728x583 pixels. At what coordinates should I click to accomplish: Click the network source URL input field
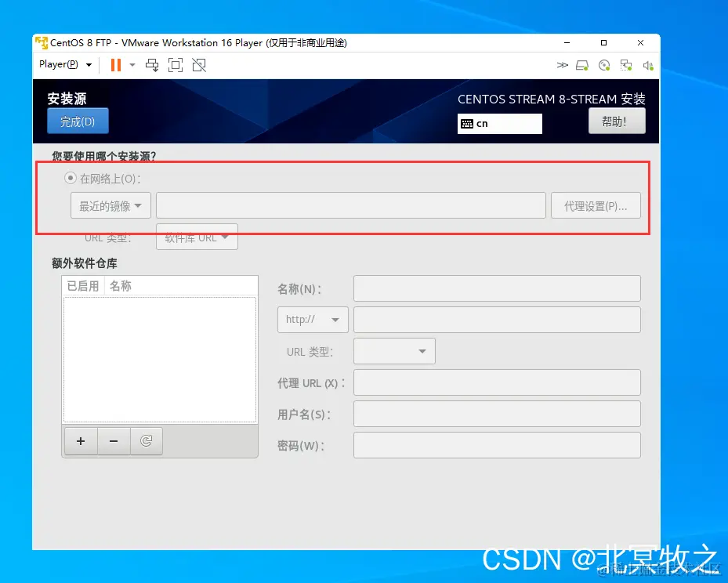(x=350, y=205)
